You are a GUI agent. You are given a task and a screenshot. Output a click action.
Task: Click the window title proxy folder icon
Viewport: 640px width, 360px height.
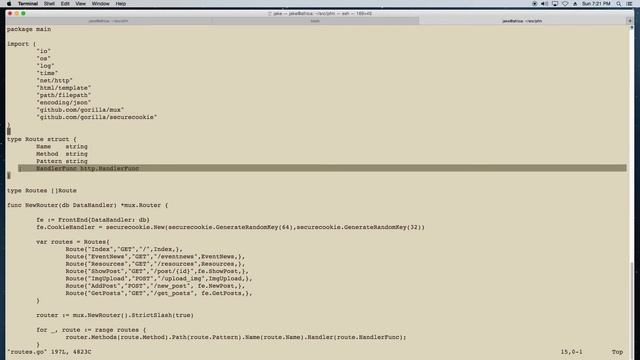(269, 13)
